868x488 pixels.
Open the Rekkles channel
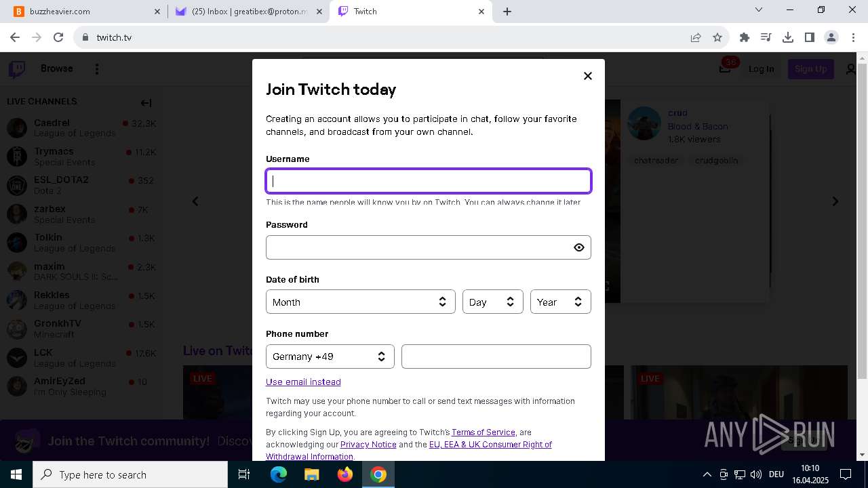coord(81,300)
